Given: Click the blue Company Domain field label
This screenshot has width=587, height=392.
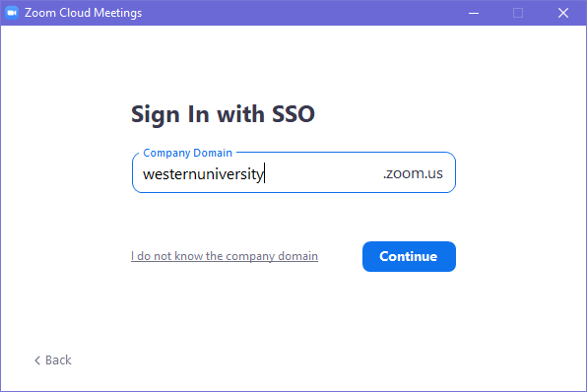Looking at the screenshot, I should tap(187, 153).
